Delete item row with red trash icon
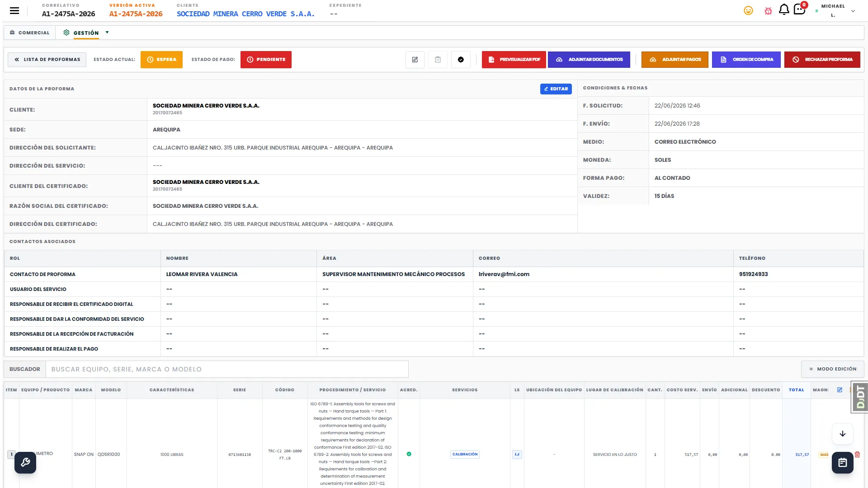 (x=857, y=455)
